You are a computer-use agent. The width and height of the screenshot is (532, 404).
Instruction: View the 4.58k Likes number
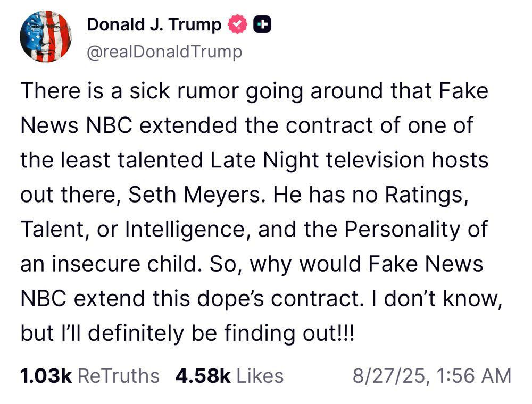(202, 376)
